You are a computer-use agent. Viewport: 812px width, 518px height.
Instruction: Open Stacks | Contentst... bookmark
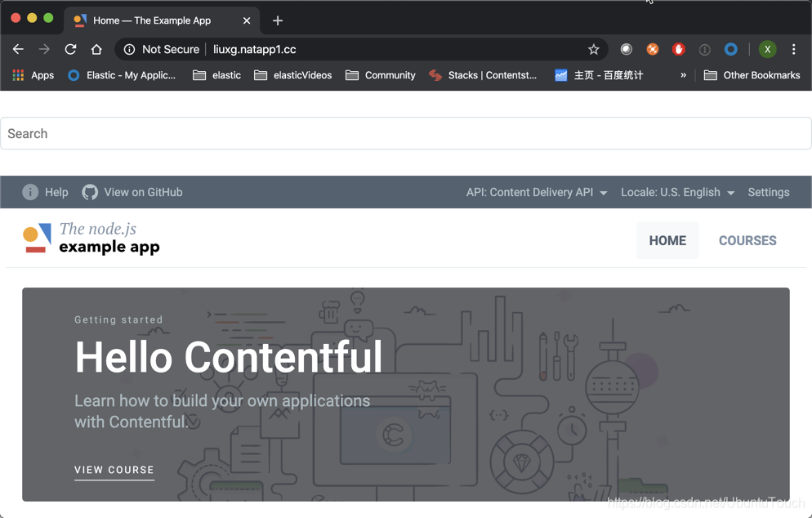[x=483, y=75]
